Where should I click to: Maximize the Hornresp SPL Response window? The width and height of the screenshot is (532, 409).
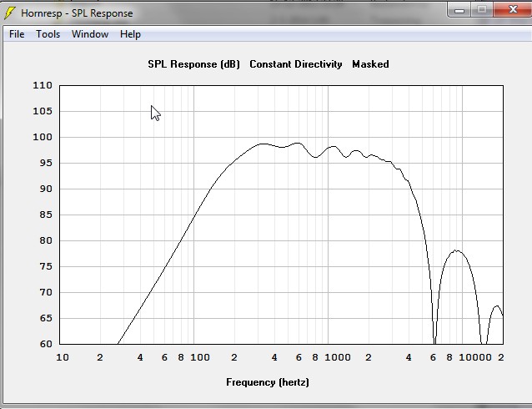pos(482,10)
